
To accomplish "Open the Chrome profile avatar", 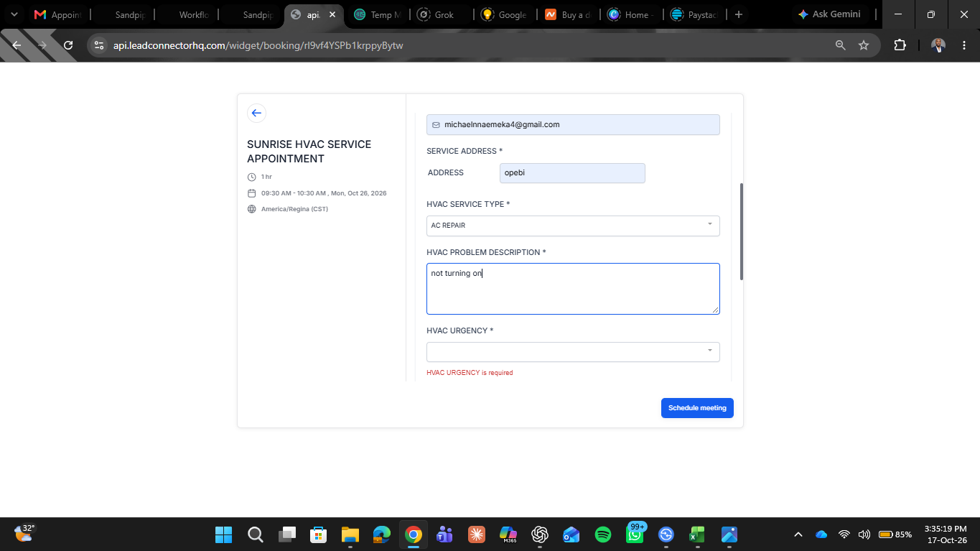I will (x=938, y=45).
